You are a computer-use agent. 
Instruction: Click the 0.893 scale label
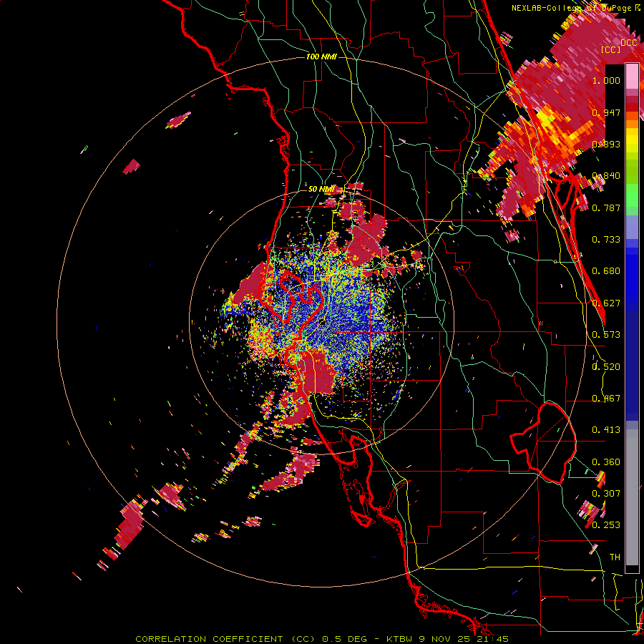tap(606, 144)
